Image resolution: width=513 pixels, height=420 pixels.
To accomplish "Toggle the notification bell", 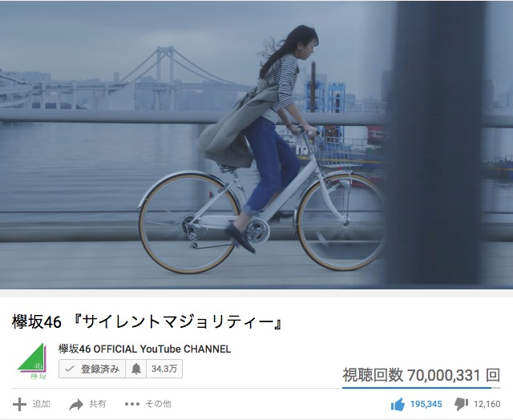I will point(136,369).
